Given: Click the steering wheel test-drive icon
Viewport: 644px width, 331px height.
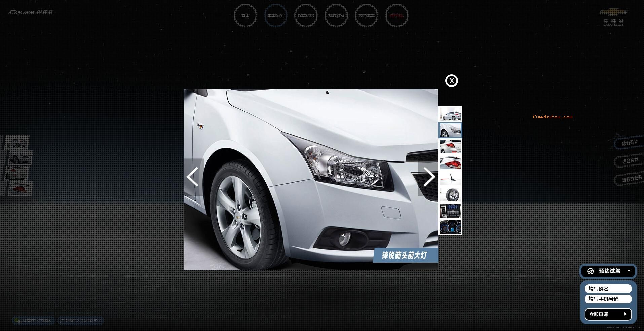Looking at the screenshot, I should click(x=590, y=271).
